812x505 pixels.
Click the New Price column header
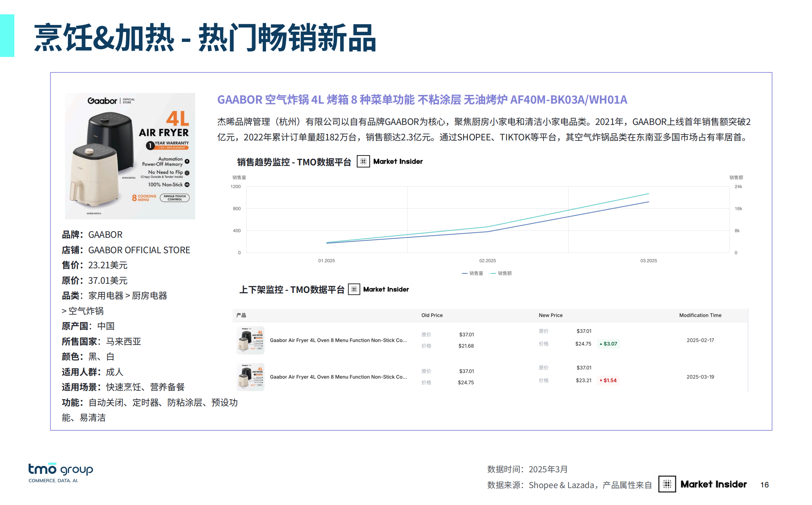(x=551, y=315)
